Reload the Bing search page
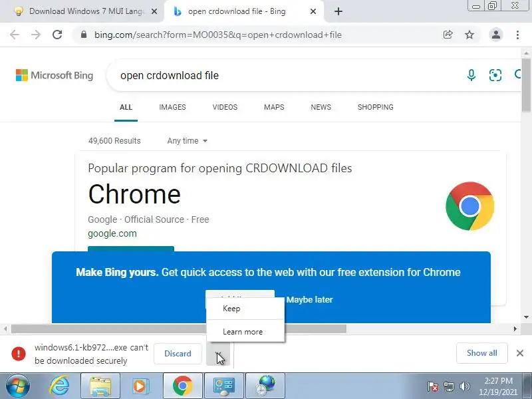532x399 pixels. click(57, 35)
